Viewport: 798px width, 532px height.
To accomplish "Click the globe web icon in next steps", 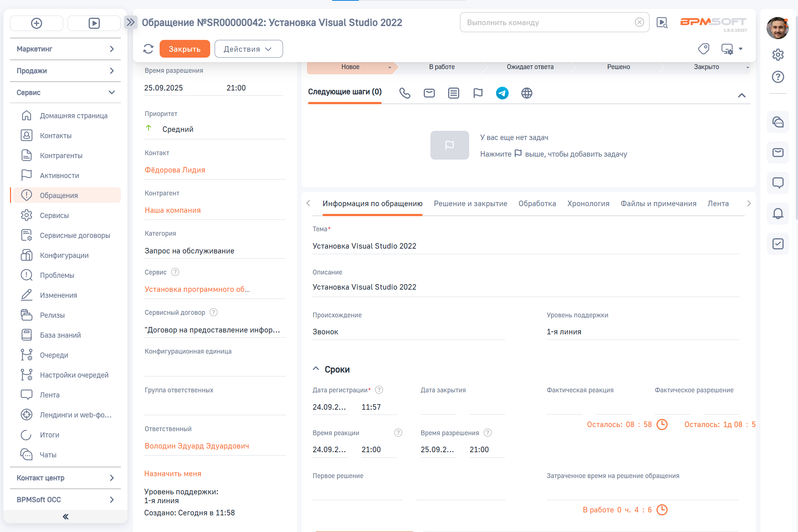I will pyautogui.click(x=526, y=93).
